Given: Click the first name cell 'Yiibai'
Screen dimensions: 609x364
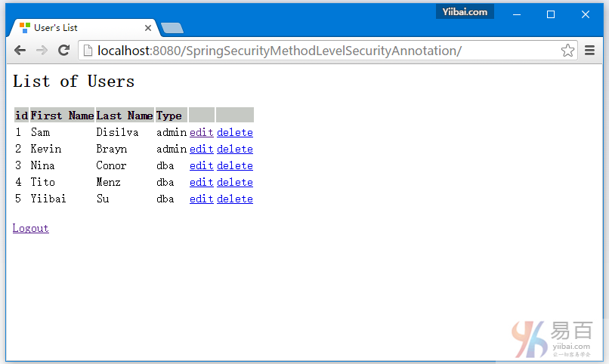Looking at the screenshot, I should pos(48,199).
